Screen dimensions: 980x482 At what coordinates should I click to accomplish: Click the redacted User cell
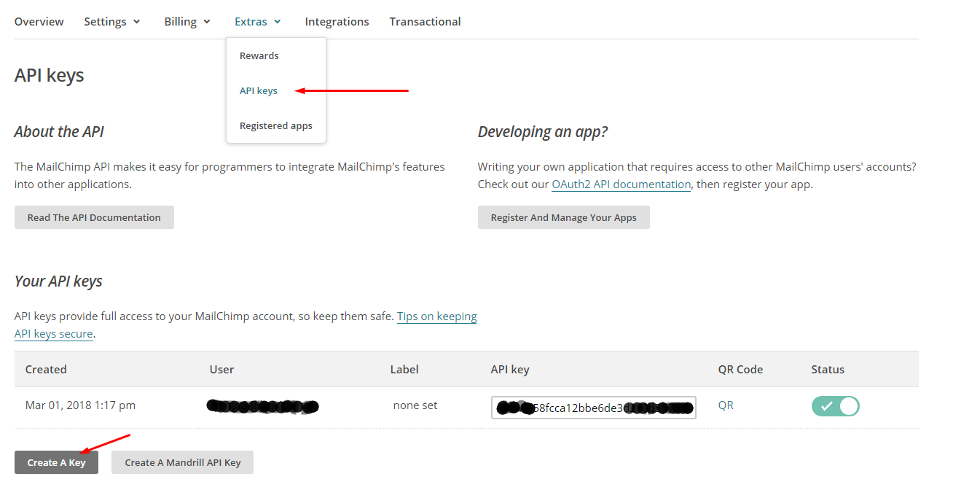click(x=263, y=407)
